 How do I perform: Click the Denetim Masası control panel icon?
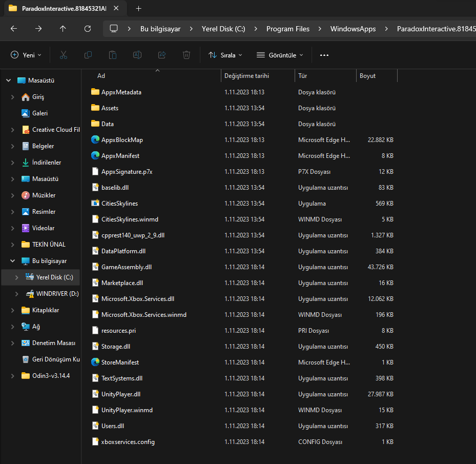26,343
